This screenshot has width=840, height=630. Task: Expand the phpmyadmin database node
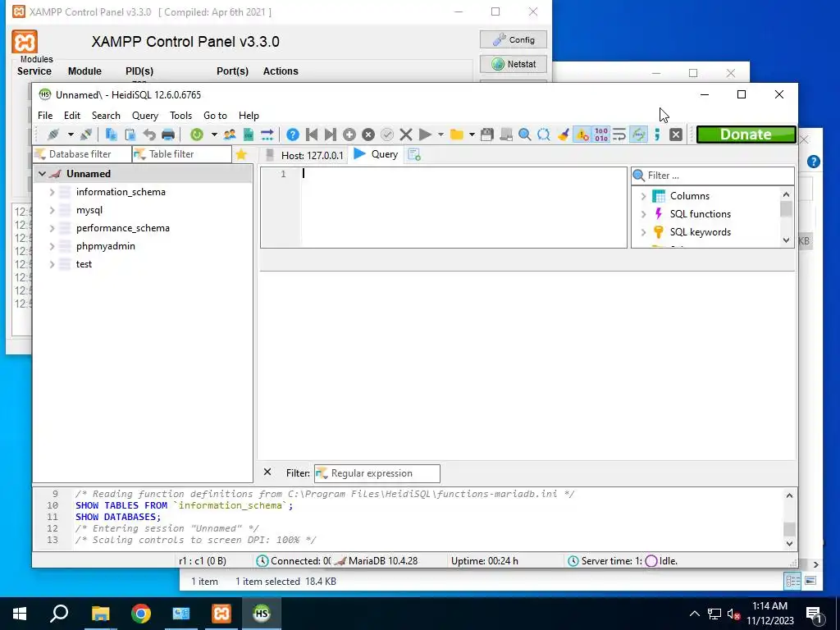(x=52, y=246)
